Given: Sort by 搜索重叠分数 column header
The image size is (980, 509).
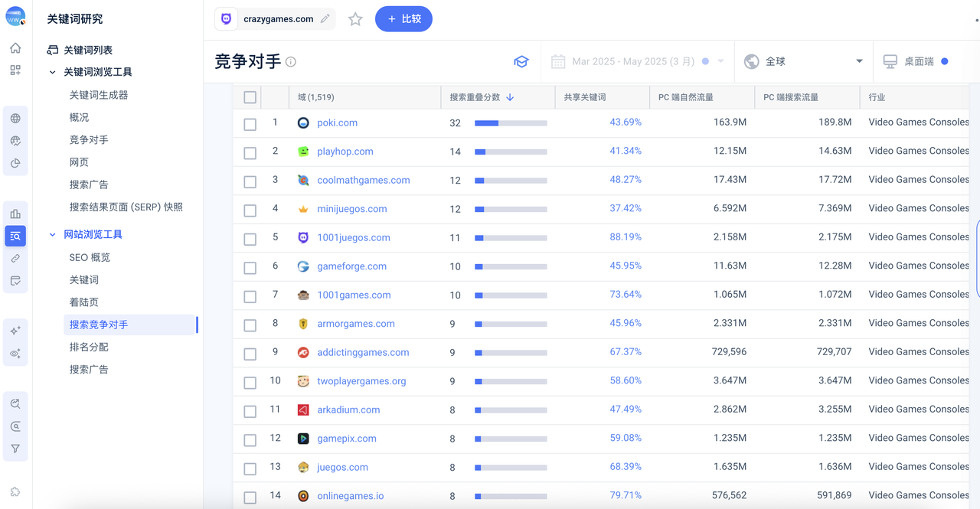Looking at the screenshot, I should [481, 97].
